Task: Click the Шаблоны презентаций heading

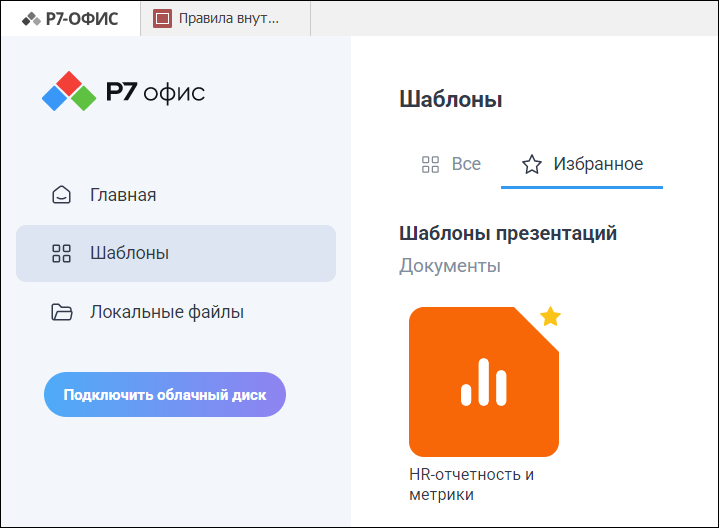Action: pyautogui.click(x=508, y=233)
